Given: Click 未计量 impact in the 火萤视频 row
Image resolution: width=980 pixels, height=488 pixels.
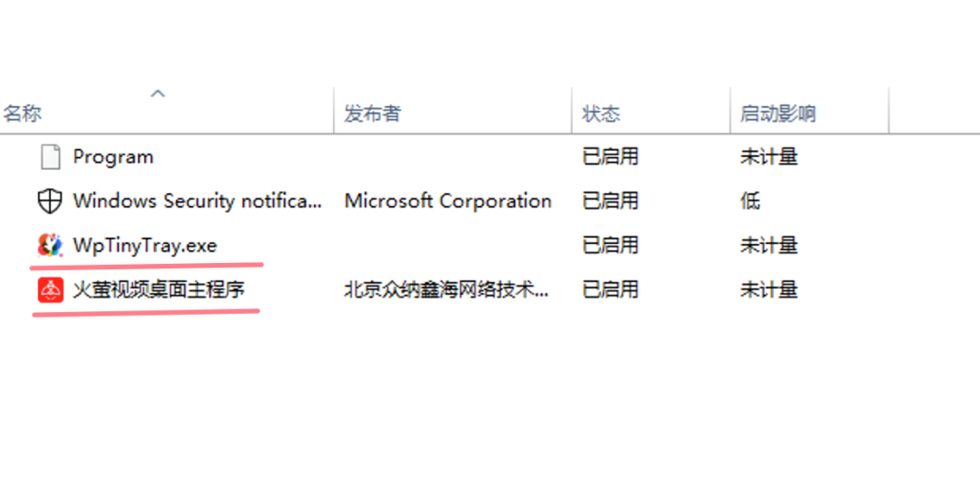Looking at the screenshot, I should click(769, 290).
